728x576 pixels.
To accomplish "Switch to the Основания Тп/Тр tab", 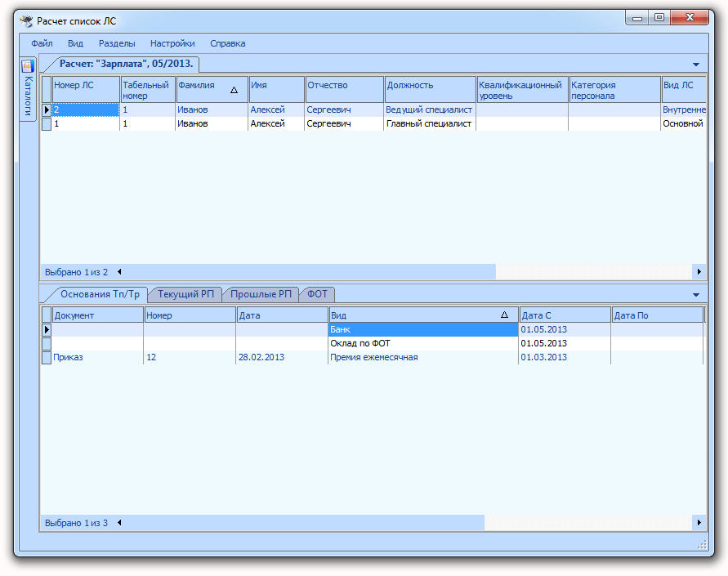I will 100,294.
